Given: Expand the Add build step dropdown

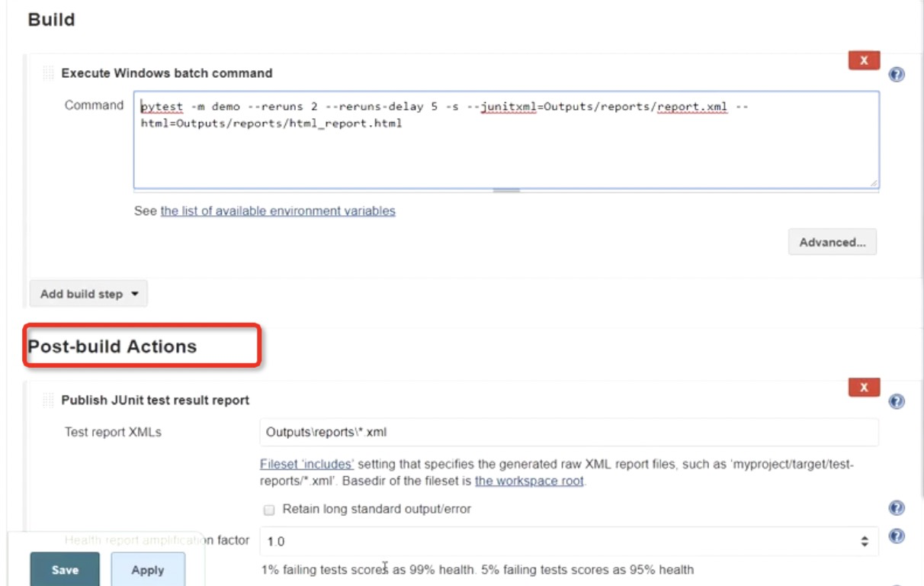Looking at the screenshot, I should (x=88, y=294).
